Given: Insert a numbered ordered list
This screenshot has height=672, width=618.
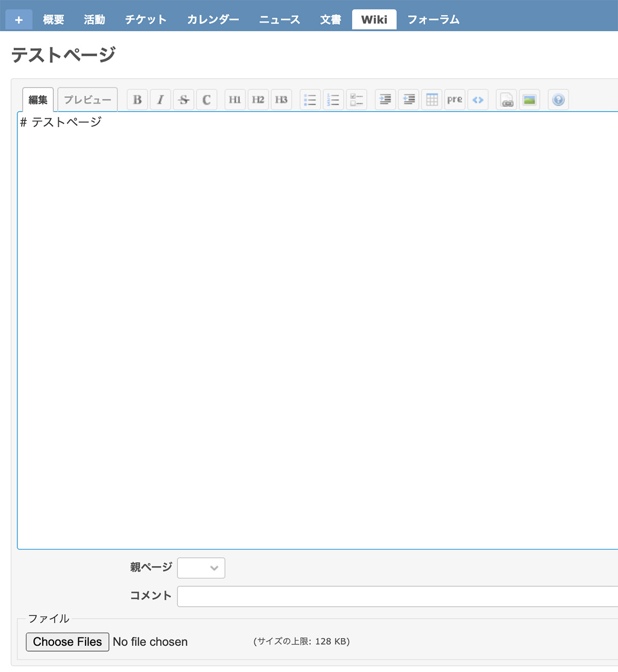Looking at the screenshot, I should (333, 99).
